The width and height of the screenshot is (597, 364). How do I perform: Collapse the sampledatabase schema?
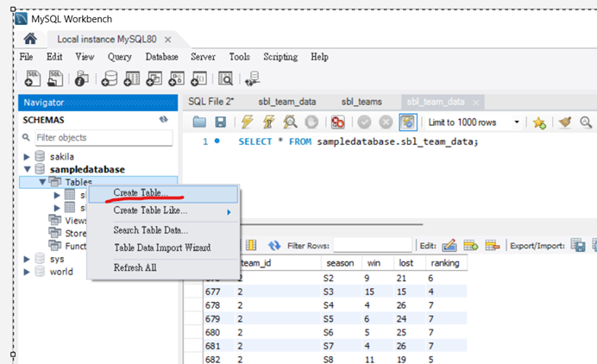pyautogui.click(x=27, y=169)
